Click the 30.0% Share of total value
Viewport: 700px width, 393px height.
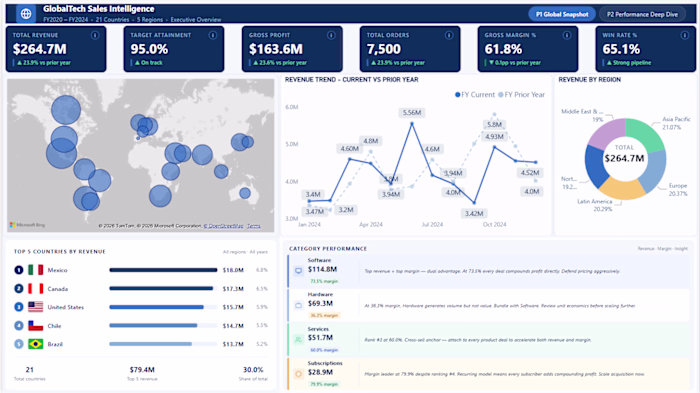click(x=253, y=370)
